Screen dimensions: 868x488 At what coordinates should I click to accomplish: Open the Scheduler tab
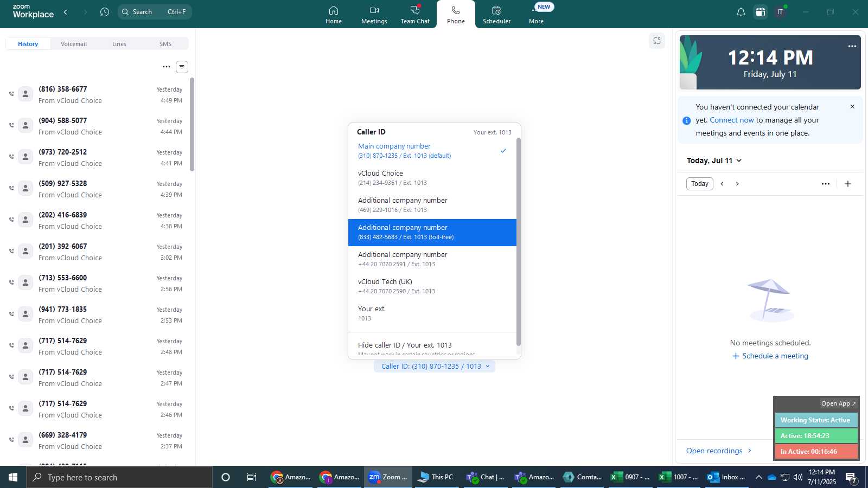pyautogui.click(x=496, y=15)
